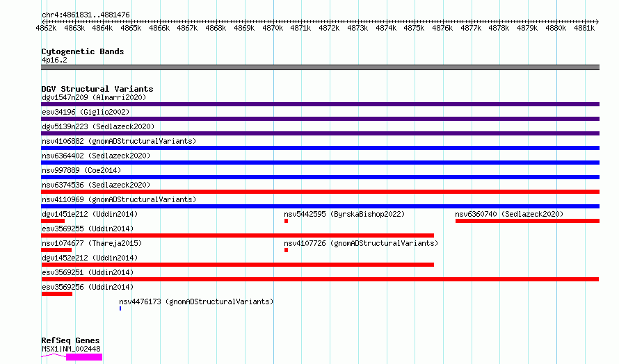Click the short red bar under dgv1451e212
The image size is (619, 364).
[x=53, y=221]
